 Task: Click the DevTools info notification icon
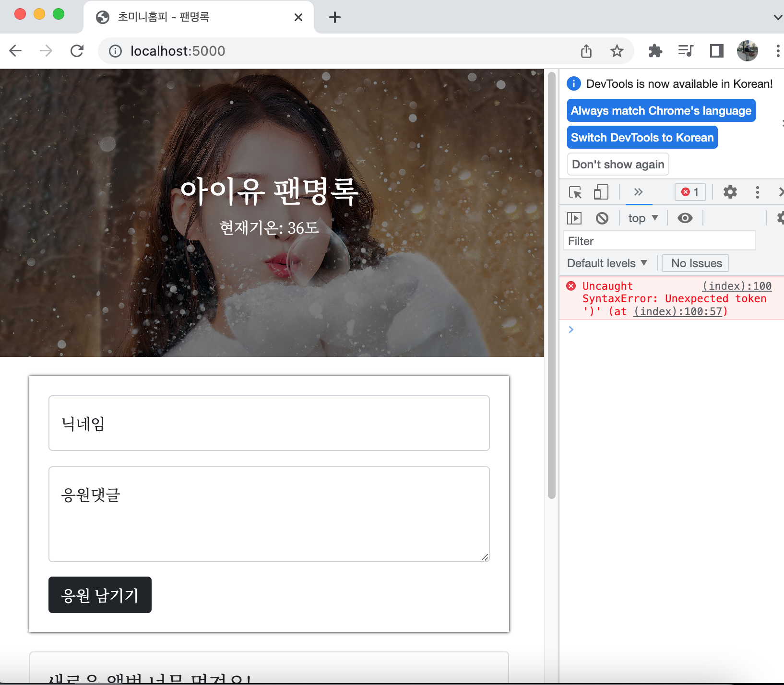pyautogui.click(x=574, y=83)
